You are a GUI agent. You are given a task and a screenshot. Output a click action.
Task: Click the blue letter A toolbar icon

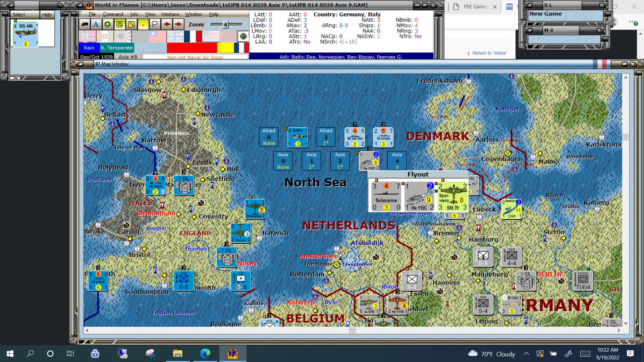click(x=96, y=24)
